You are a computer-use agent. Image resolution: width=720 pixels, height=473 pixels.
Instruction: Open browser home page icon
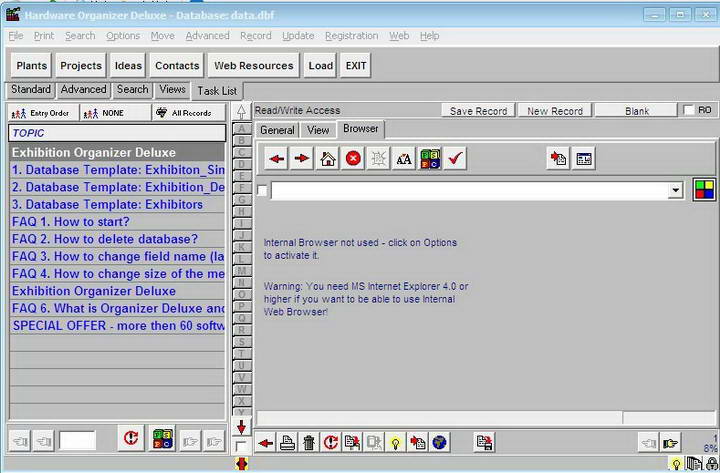(x=328, y=159)
